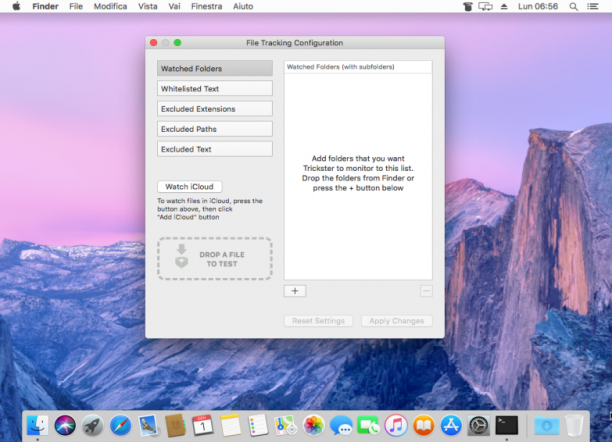This screenshot has width=612, height=442.
Task: Open iTunes from the Dock
Action: (x=396, y=425)
